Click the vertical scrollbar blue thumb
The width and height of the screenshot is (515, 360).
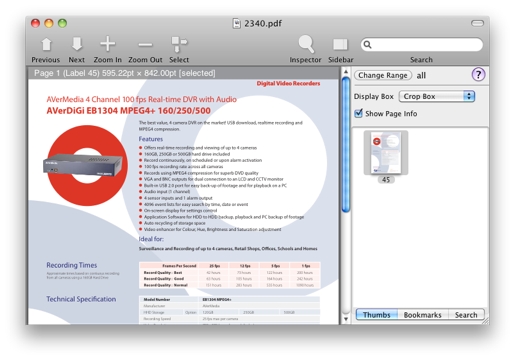point(346,145)
